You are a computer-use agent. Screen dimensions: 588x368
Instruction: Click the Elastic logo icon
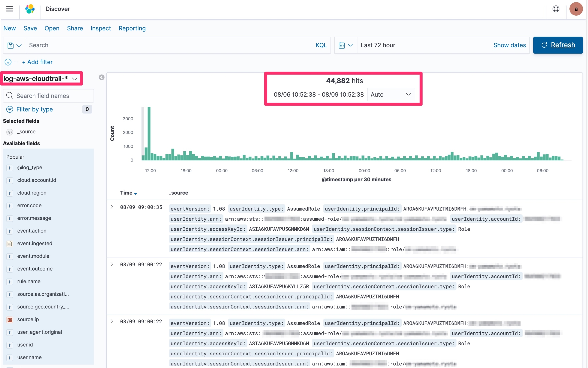(30, 9)
